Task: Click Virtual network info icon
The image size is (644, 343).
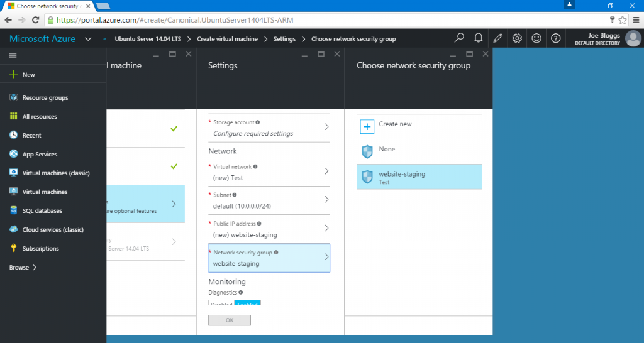Action: click(x=255, y=166)
